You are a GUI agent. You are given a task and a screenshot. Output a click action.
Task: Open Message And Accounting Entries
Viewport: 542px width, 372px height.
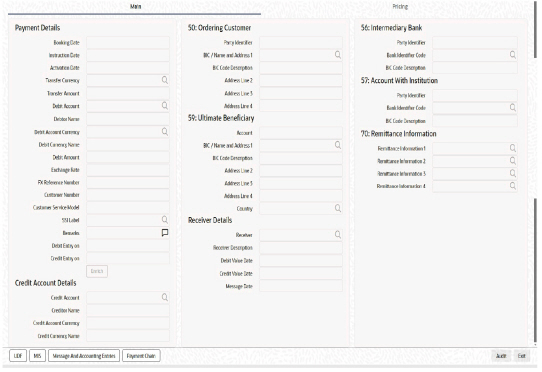[84, 356]
